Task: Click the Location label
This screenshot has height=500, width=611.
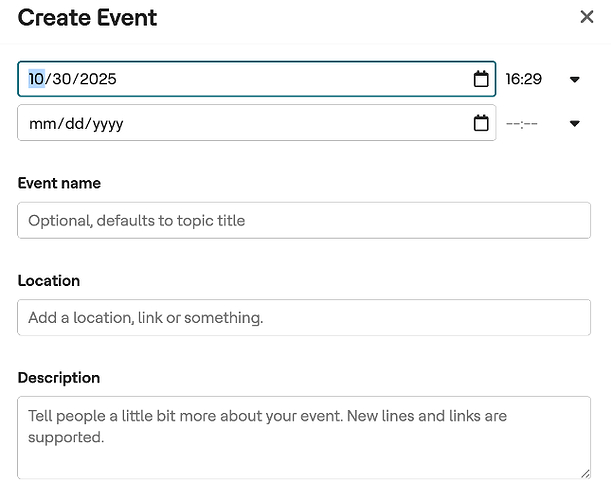Action: (x=49, y=281)
